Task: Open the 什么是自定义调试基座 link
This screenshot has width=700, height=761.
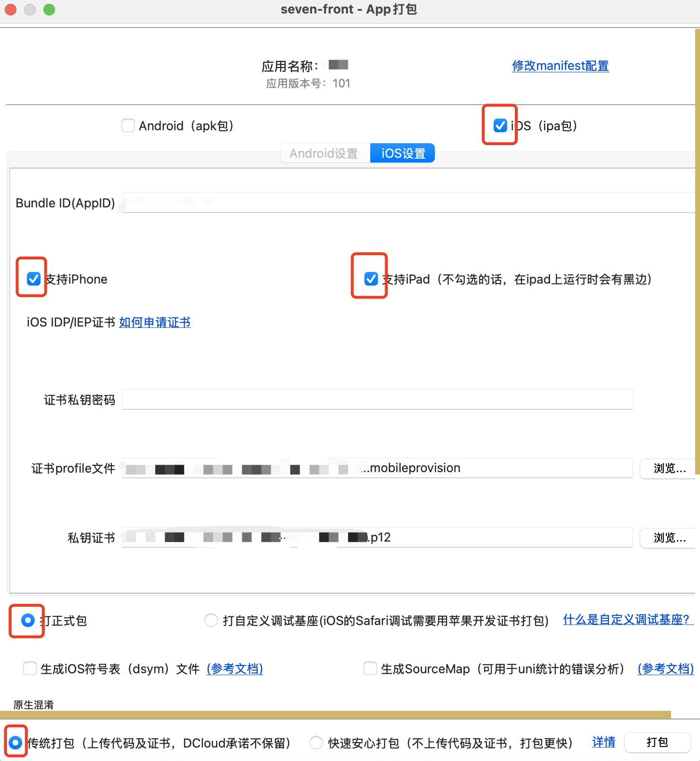Action: pos(626,620)
